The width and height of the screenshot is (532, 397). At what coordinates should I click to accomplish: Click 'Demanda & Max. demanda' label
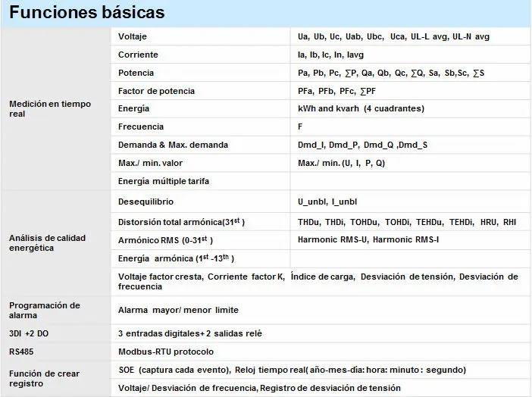point(173,145)
